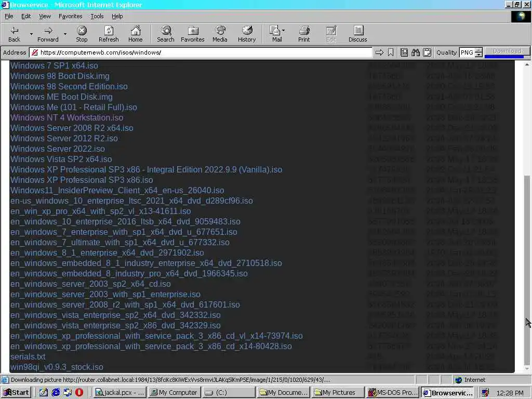The height and width of the screenshot is (399, 532).
Task: Open Windows ME Boot Disk.img link
Action: (61, 97)
